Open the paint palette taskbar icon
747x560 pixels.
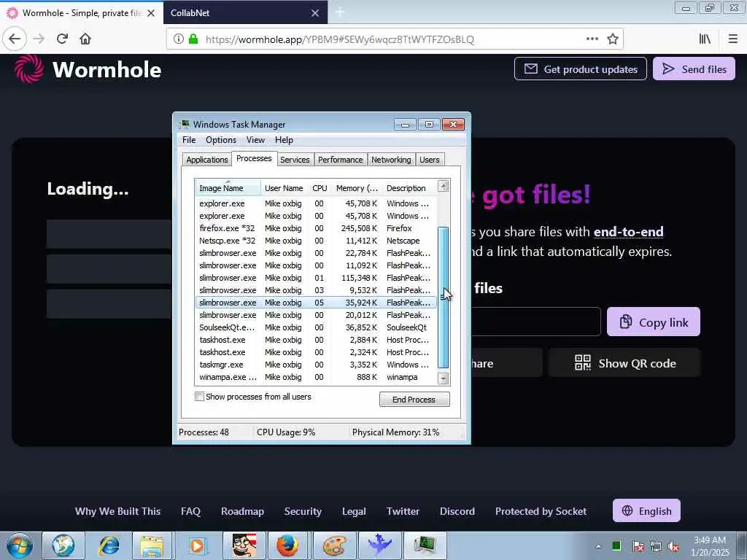pos(334,545)
